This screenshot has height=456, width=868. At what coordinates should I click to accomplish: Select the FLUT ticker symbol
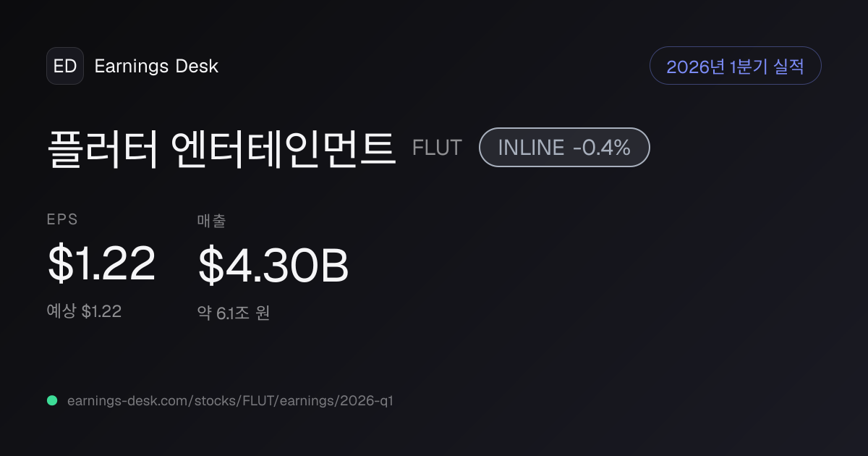(437, 148)
